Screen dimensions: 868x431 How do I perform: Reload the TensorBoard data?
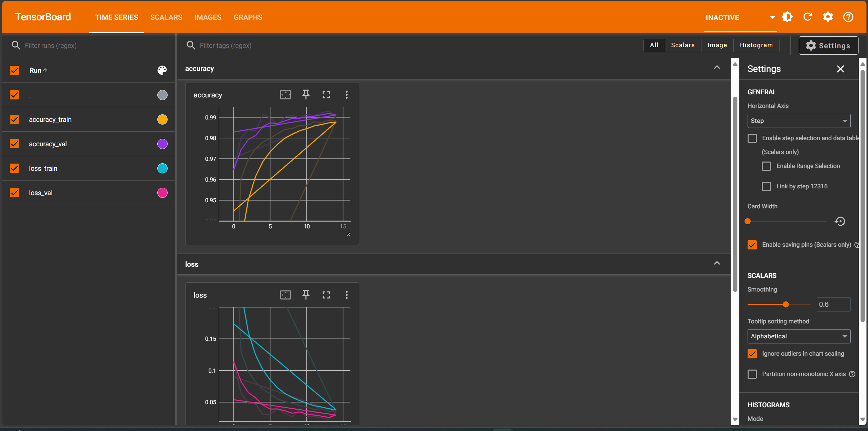pos(807,17)
